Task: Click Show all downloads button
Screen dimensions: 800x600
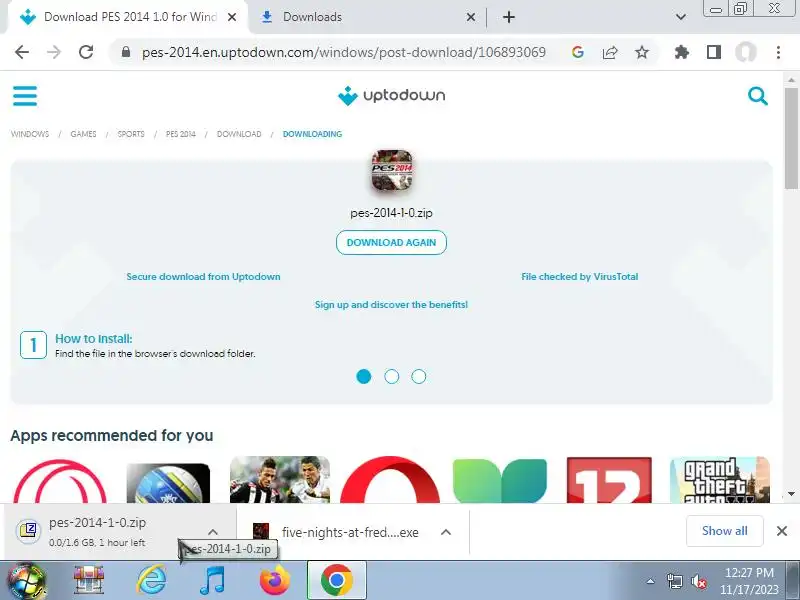Action: (x=724, y=531)
